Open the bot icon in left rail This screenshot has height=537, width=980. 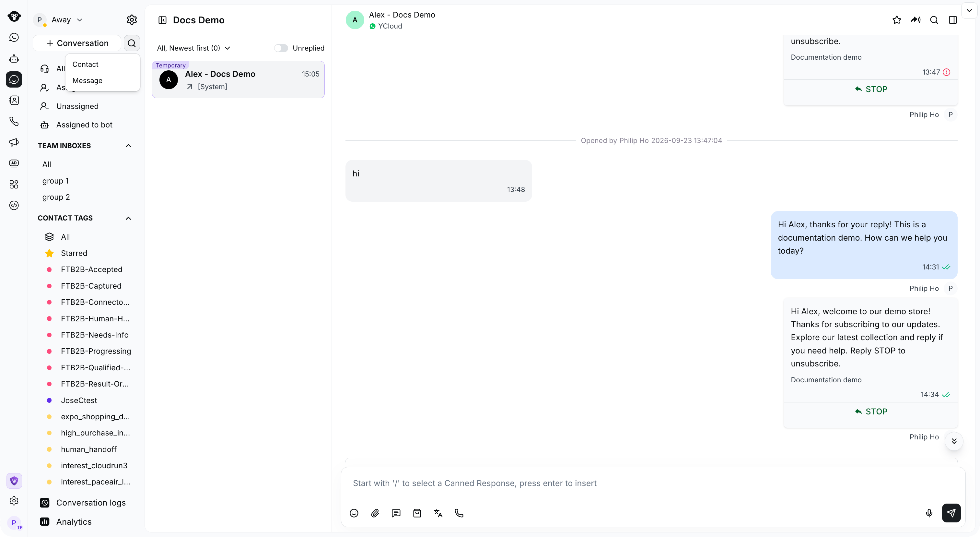14,58
